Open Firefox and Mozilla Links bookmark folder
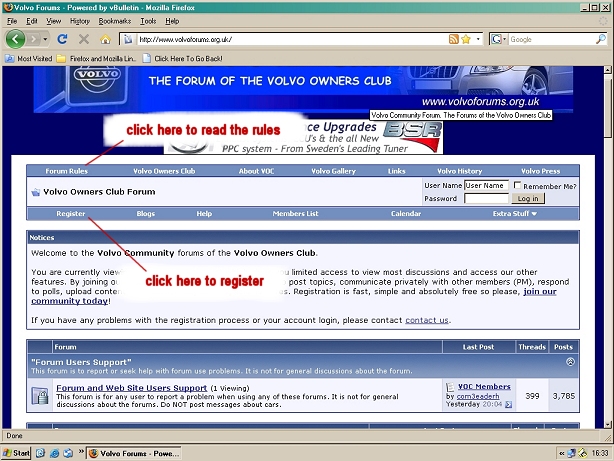This screenshot has width=614, height=461. (96, 58)
